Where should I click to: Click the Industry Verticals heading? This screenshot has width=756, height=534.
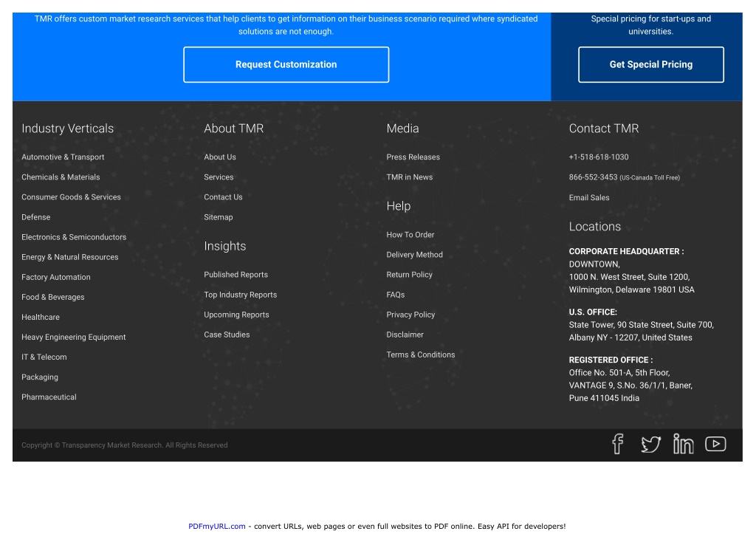67,129
